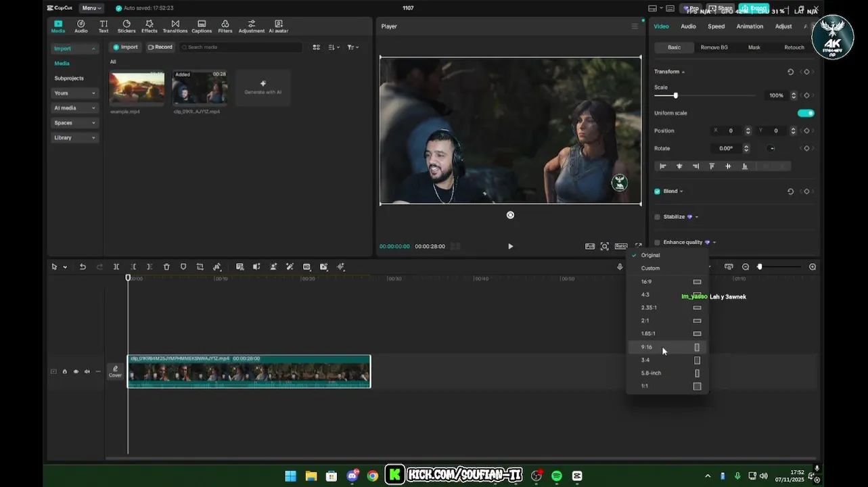Open the Audio library tab
This screenshot has width=868, height=487.
(x=81, y=26)
